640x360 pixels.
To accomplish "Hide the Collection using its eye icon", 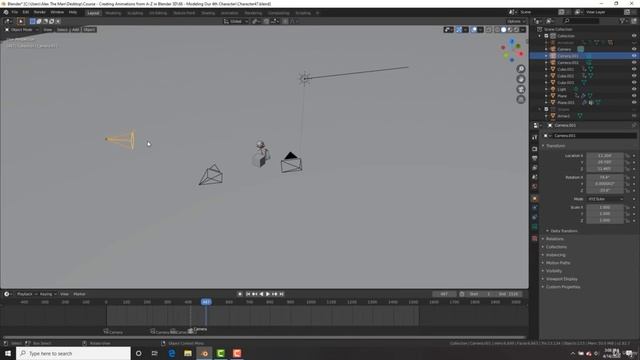I will [x=634, y=36].
